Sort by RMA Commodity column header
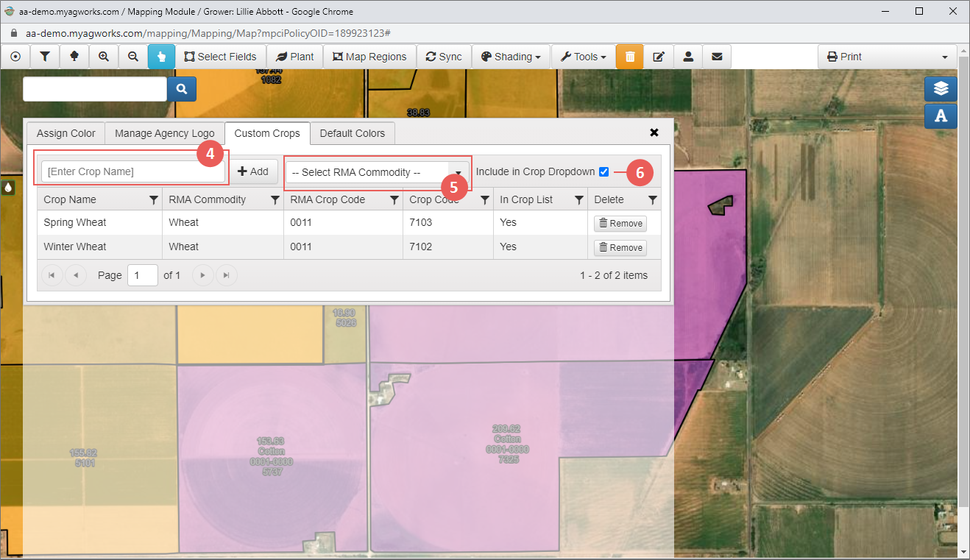Viewport: 970px width, 560px height. pyautogui.click(x=208, y=199)
